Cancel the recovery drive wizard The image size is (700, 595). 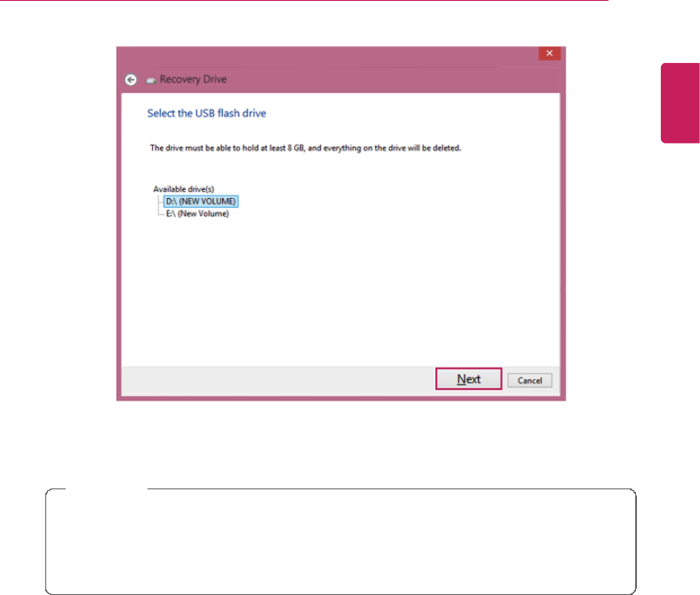click(529, 381)
